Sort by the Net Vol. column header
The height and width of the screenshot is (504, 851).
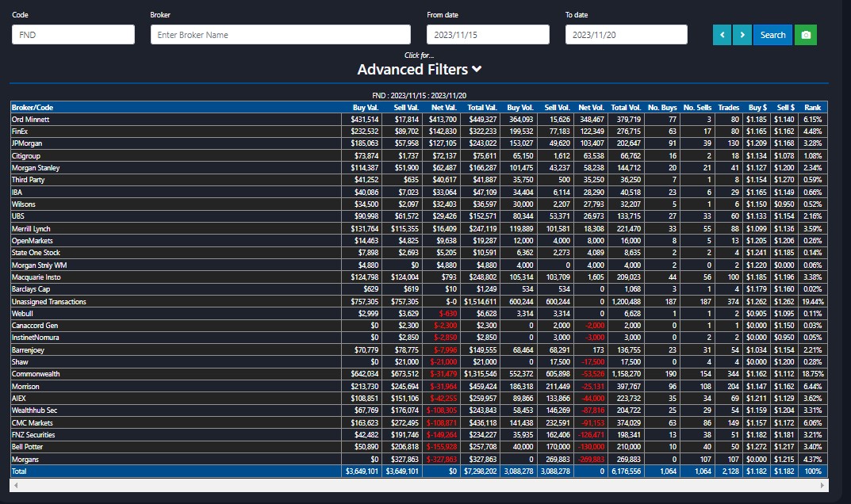pos(591,108)
